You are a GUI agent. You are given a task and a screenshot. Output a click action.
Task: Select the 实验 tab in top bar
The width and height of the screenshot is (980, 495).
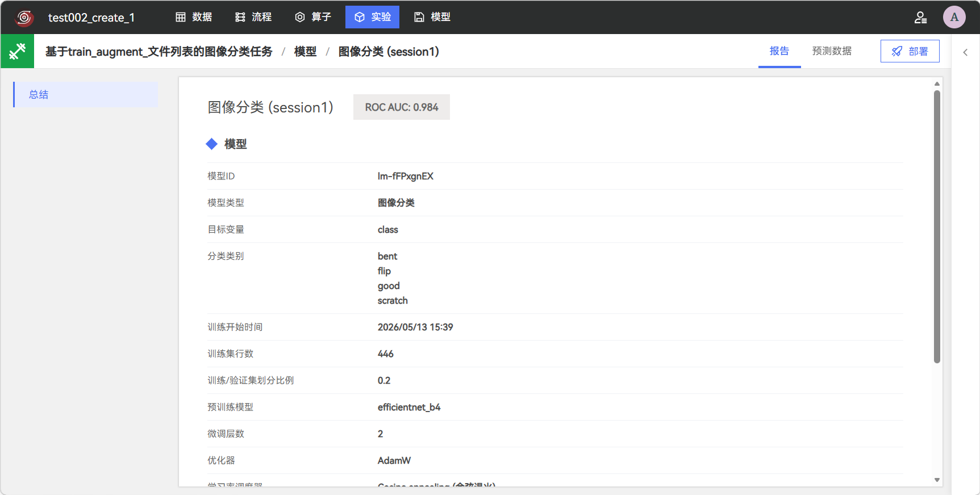[372, 17]
